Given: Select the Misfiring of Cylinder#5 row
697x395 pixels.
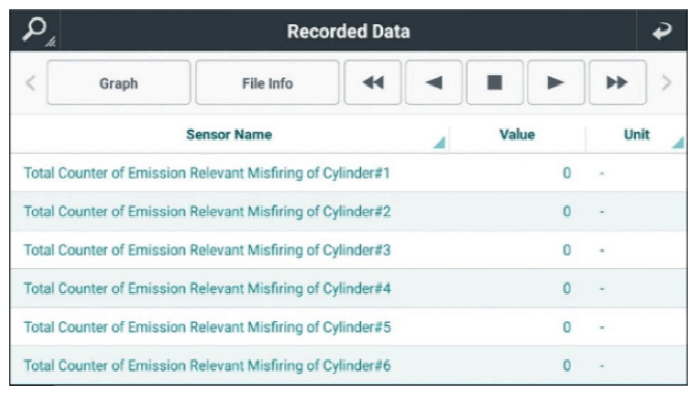Looking at the screenshot, I should 348,327.
